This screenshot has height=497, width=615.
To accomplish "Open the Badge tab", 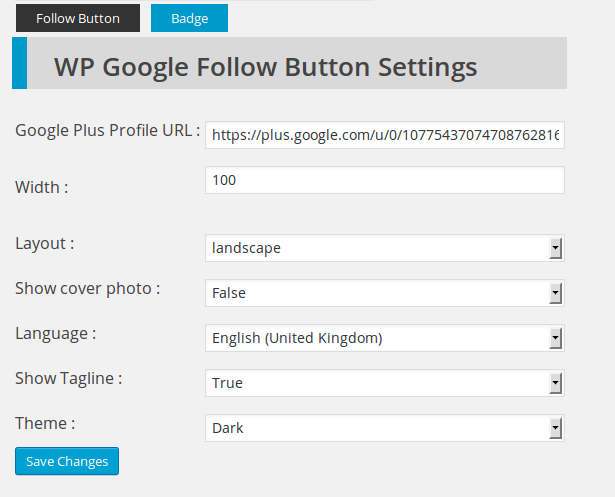I will 189,18.
